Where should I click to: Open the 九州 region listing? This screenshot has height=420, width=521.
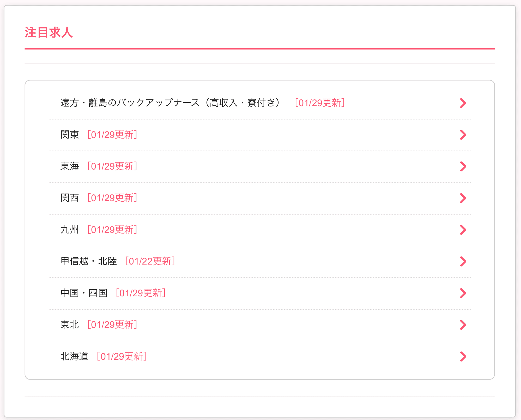[70, 230]
